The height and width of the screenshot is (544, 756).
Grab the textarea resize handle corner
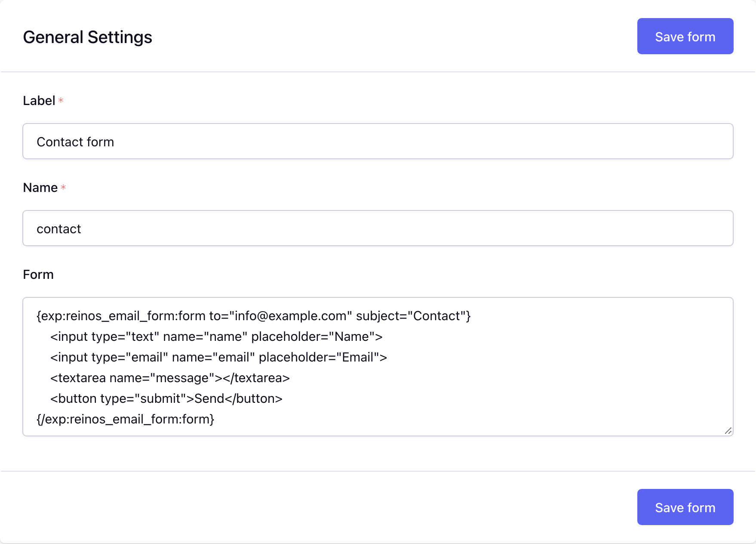point(728,431)
